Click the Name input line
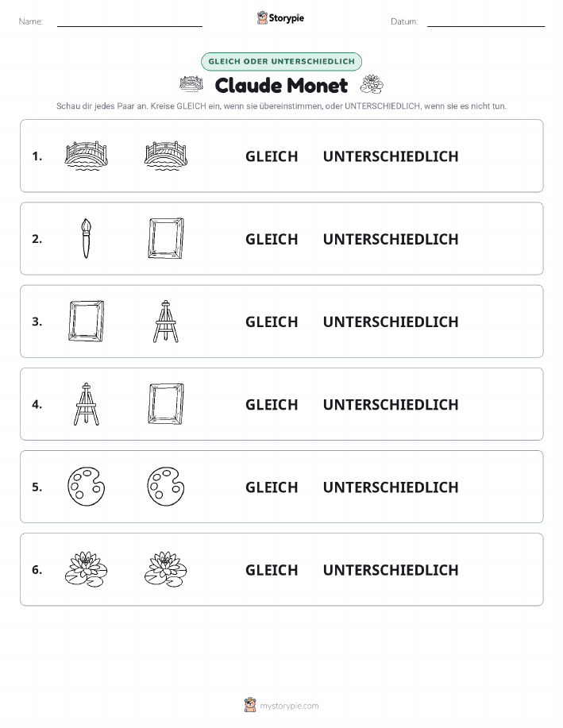The image size is (563, 728). pyautogui.click(x=129, y=23)
